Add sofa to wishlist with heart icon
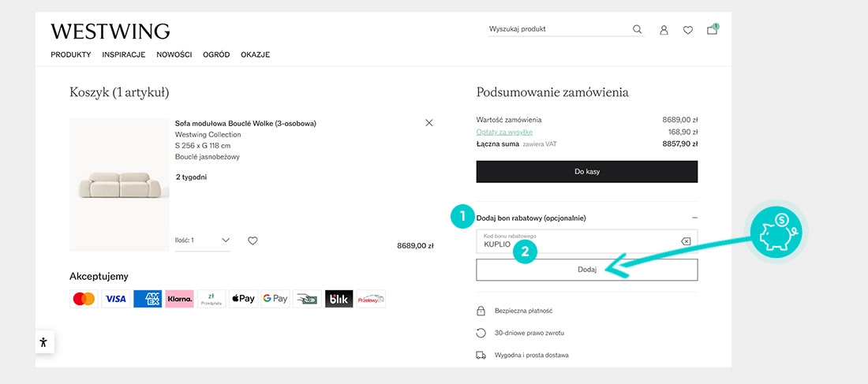Viewport: 868px width, 384px height. click(x=253, y=240)
